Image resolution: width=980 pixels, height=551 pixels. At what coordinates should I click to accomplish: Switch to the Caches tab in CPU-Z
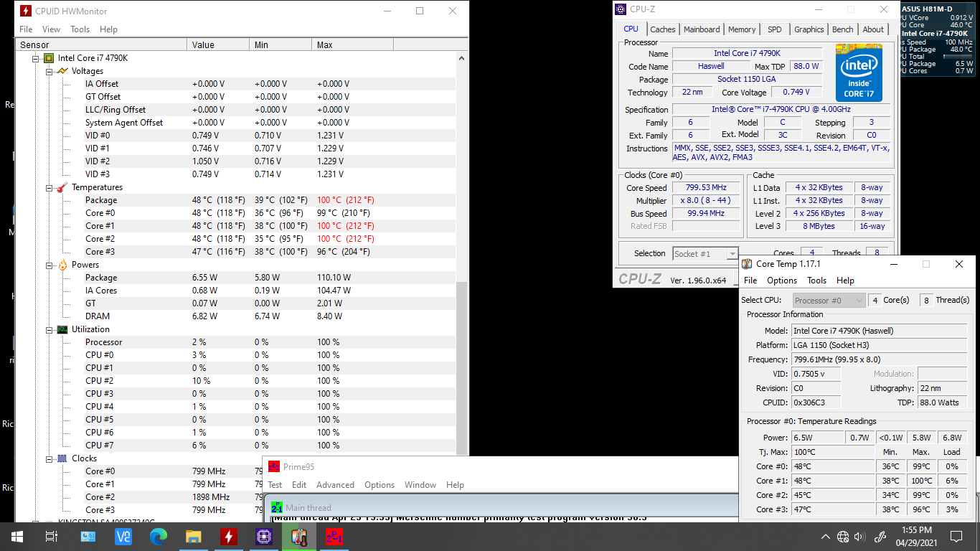point(663,29)
